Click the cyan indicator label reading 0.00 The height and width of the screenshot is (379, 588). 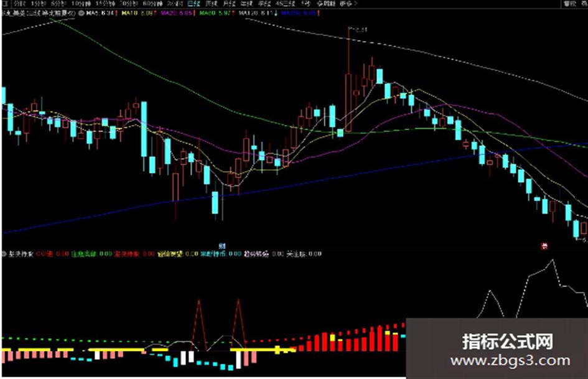[221, 254]
